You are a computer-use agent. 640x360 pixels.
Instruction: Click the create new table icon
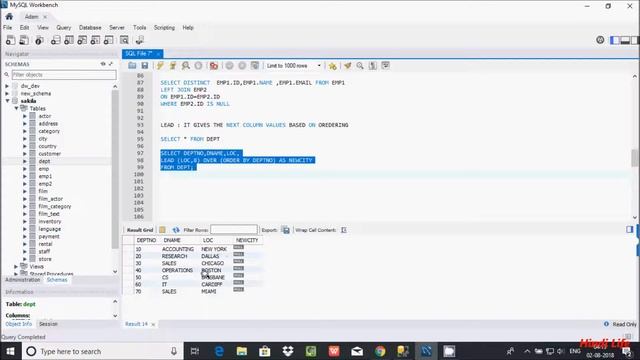(69, 40)
